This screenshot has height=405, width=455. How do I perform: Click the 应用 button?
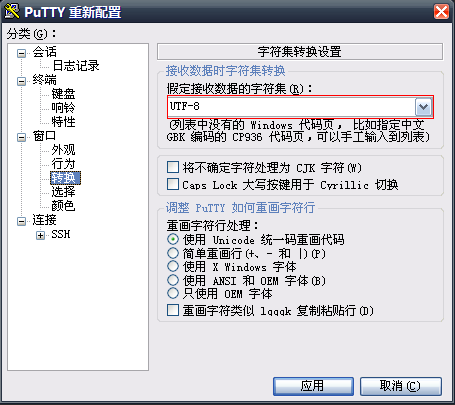point(313,386)
